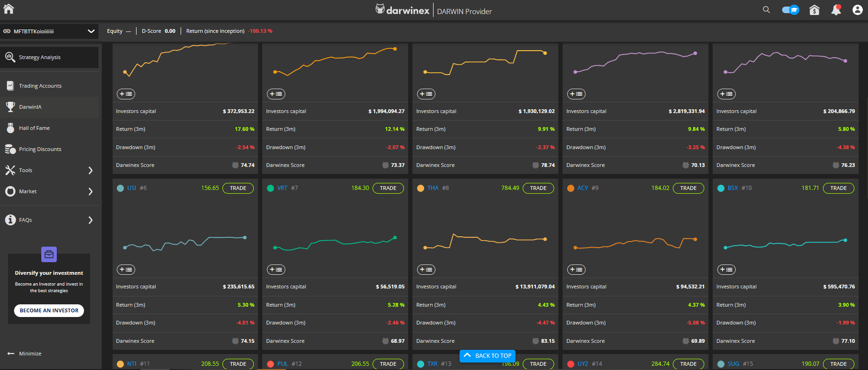
Task: Open the search magnifier in the header
Action: tap(766, 10)
